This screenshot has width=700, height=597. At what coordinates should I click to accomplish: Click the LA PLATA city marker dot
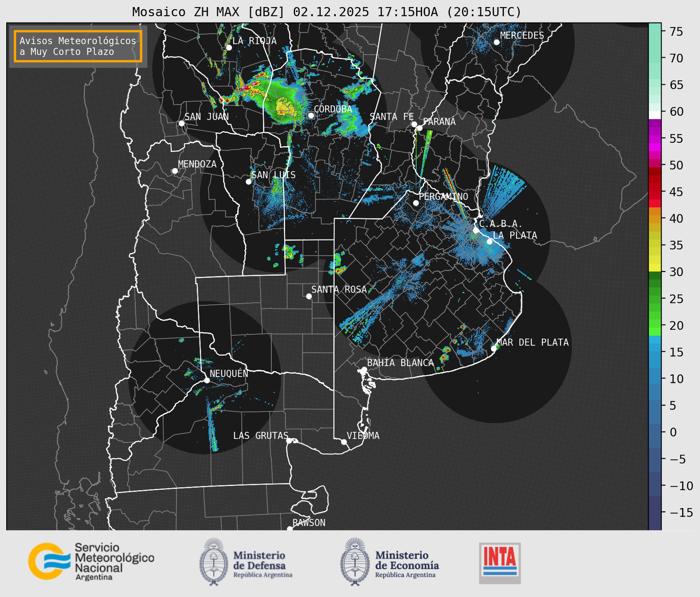(490, 242)
